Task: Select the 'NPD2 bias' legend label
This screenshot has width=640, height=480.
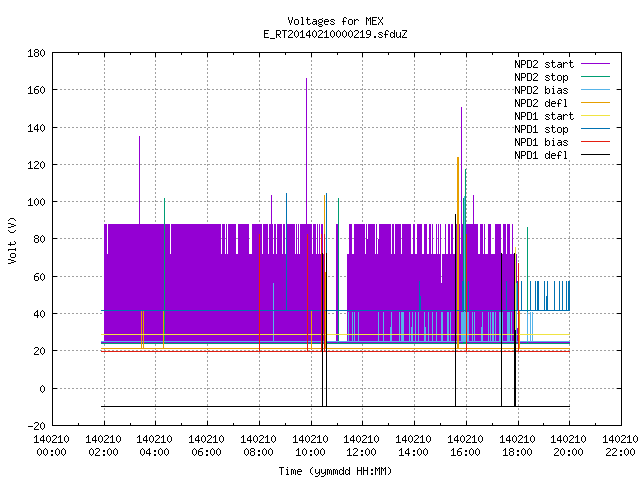Action: (x=541, y=90)
